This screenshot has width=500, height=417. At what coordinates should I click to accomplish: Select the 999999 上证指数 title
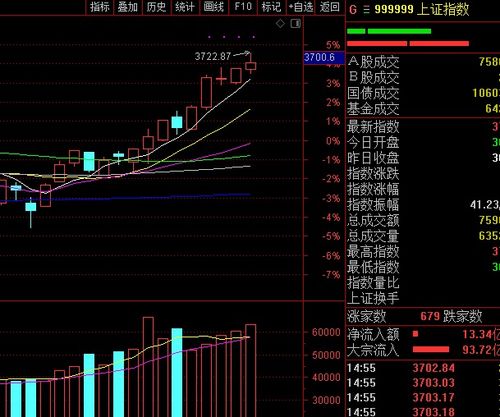pyautogui.click(x=422, y=9)
